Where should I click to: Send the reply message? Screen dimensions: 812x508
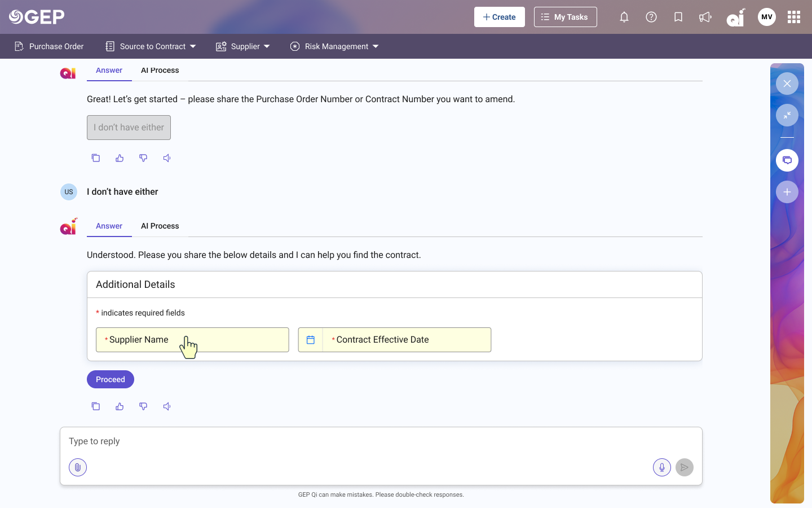tap(685, 467)
